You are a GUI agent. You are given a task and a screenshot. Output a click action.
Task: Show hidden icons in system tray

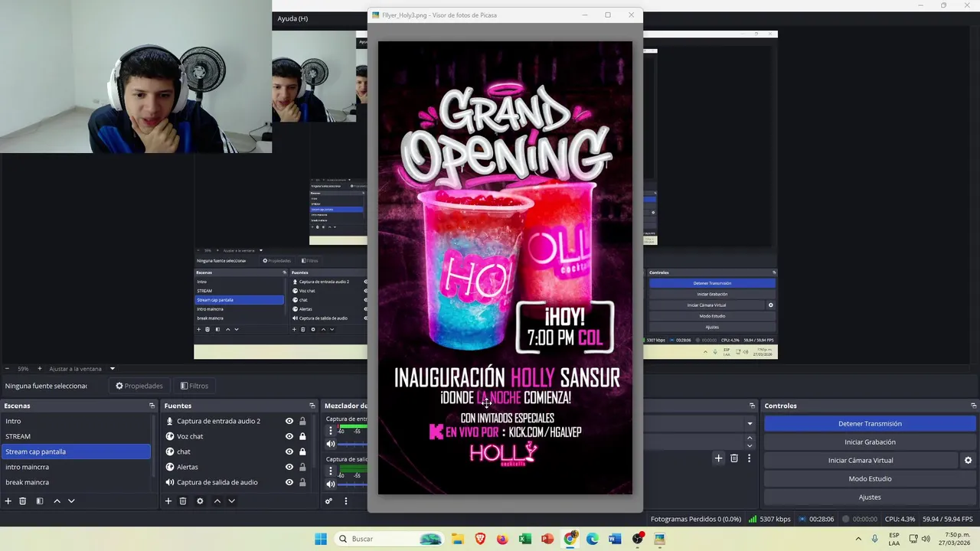pos(858,539)
